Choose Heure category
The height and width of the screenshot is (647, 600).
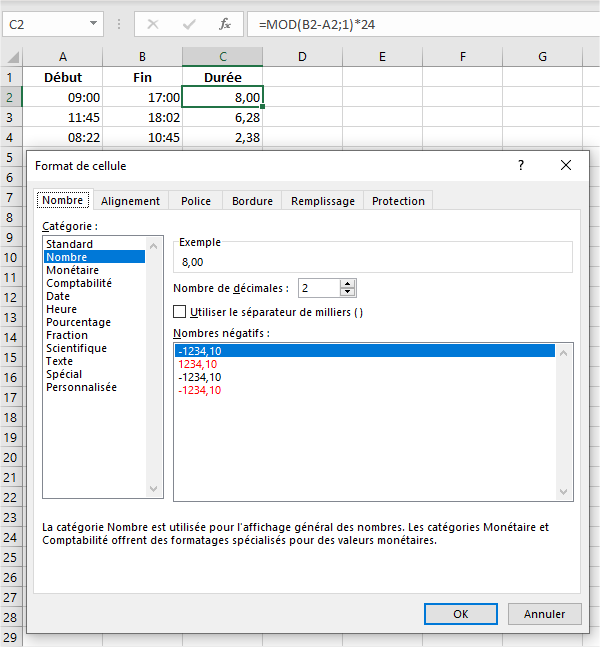pyautogui.click(x=94, y=309)
